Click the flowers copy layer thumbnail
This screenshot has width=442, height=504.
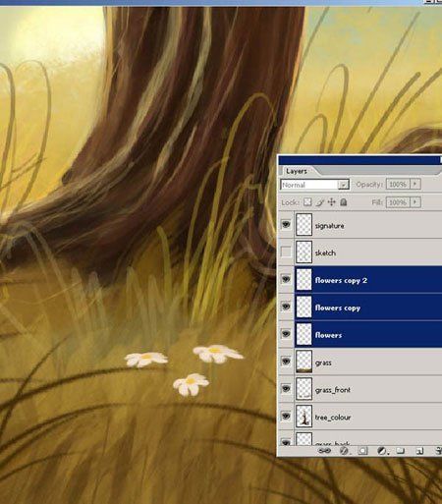(x=304, y=307)
